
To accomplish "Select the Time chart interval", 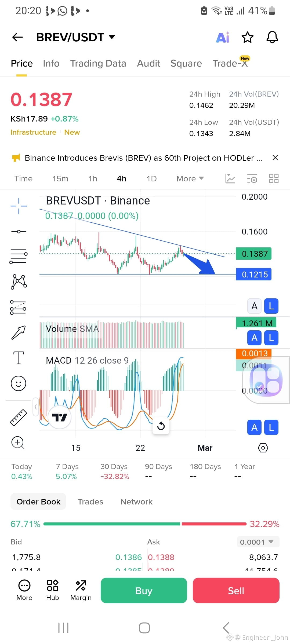I will (23, 179).
